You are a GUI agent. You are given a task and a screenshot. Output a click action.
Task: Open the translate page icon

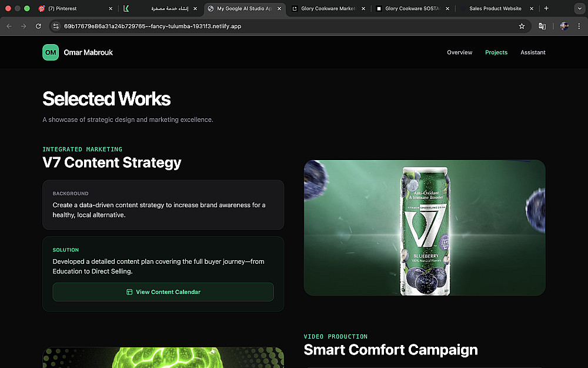point(542,26)
